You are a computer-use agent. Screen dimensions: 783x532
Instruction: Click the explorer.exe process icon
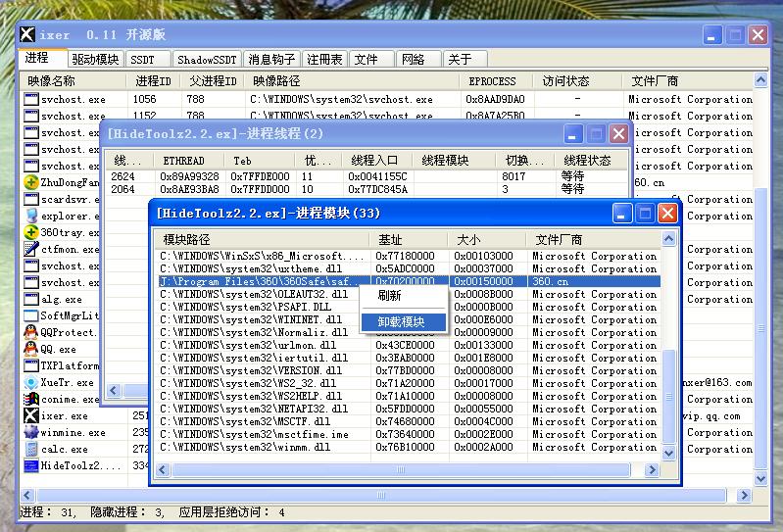(x=31, y=216)
